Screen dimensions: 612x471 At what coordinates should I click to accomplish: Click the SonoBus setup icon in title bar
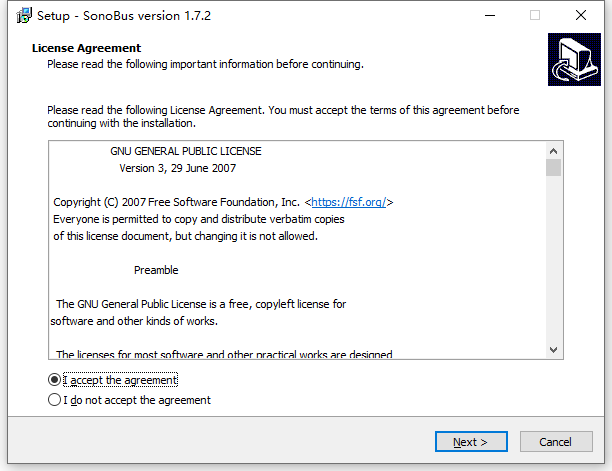point(16,16)
